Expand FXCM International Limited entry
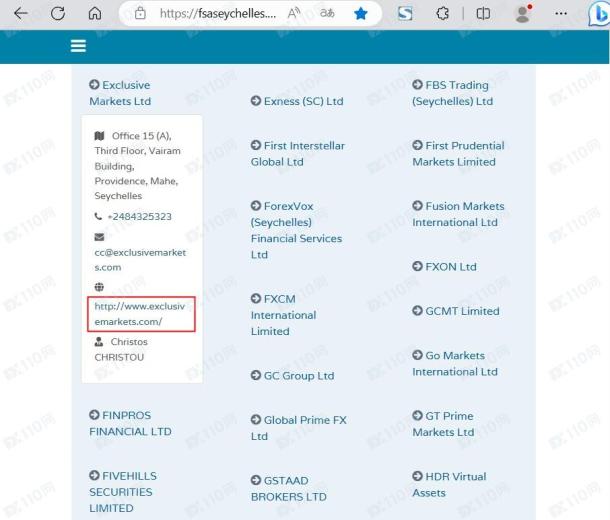The image size is (610, 520). tap(284, 315)
